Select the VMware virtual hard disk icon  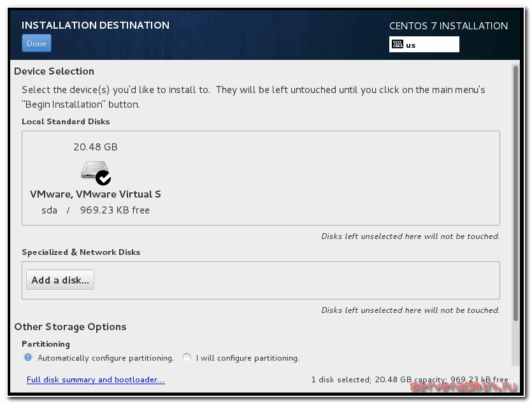pos(94,171)
